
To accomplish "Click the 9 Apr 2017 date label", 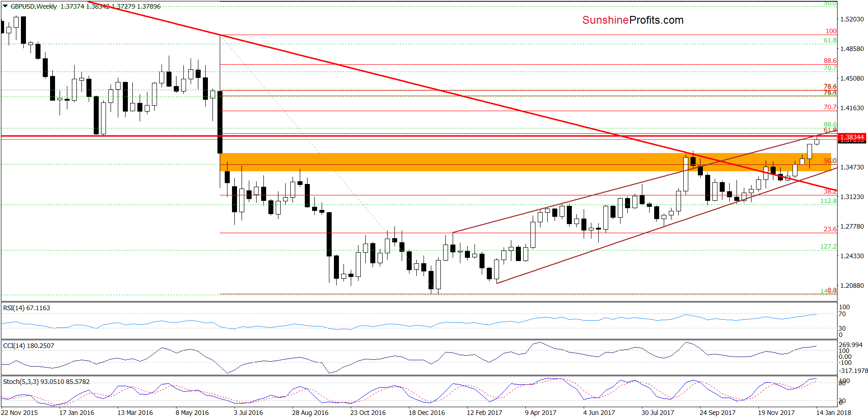I will (540, 413).
